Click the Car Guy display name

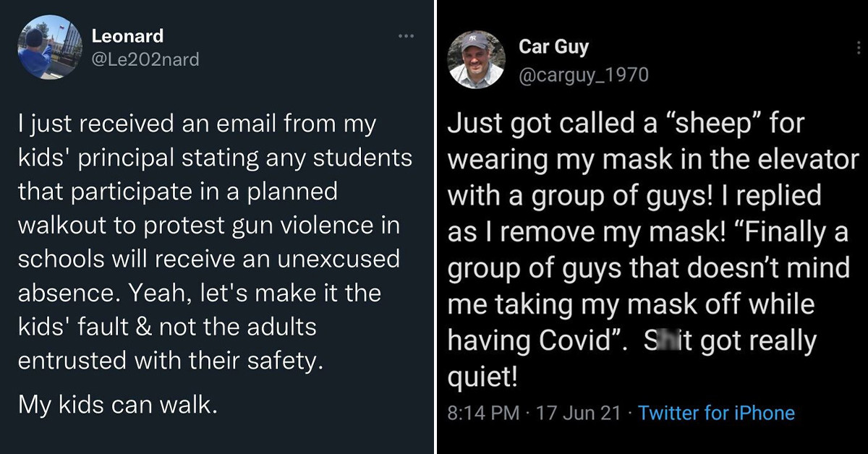[x=553, y=46]
